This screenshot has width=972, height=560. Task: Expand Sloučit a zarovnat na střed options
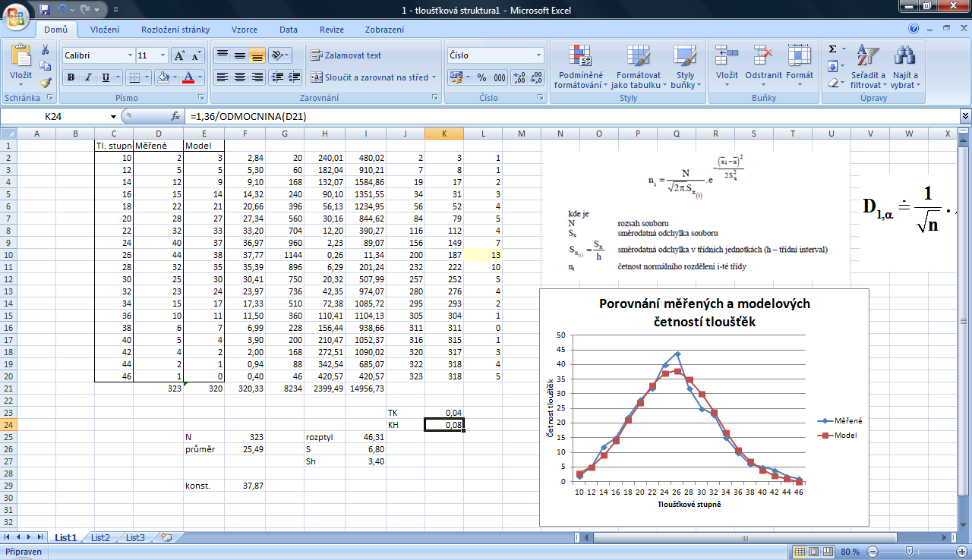pyautogui.click(x=434, y=77)
